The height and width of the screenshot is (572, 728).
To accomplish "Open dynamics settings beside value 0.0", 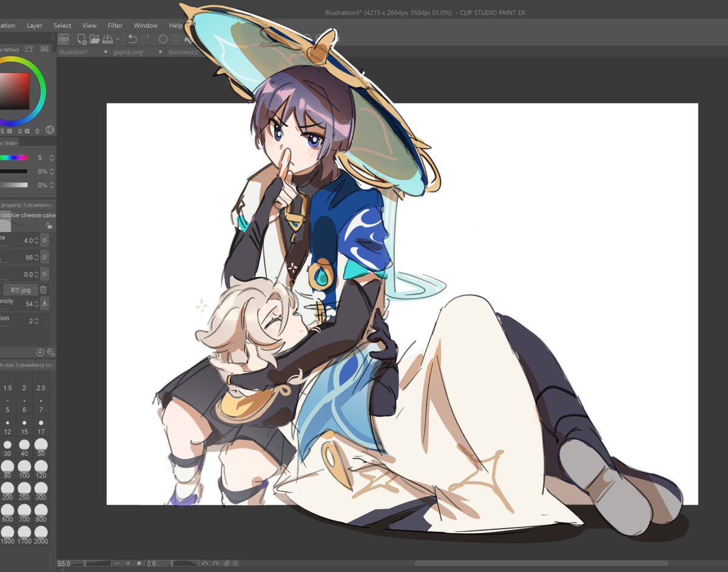I will click(45, 274).
